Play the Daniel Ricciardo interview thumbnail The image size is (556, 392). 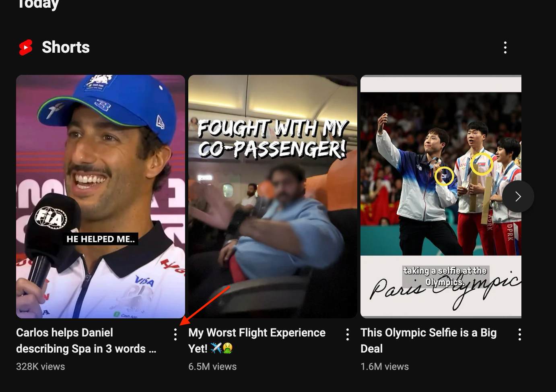100,196
